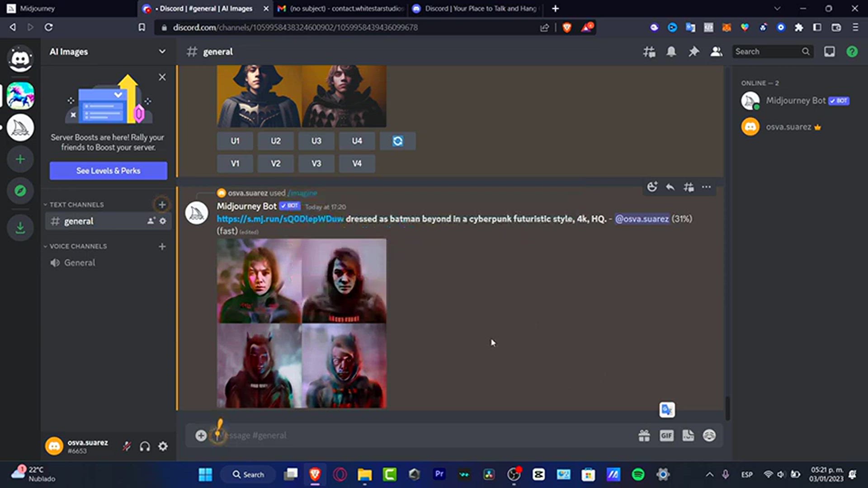The image size is (868, 488).
Task: Add a server with the plus icon
Action: [20, 159]
